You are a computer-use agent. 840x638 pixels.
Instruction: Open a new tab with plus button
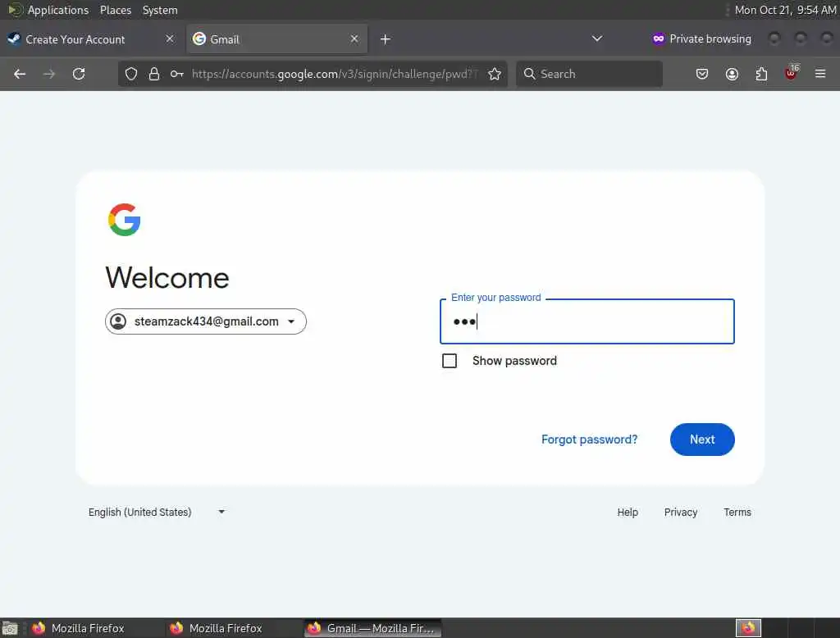386,39
